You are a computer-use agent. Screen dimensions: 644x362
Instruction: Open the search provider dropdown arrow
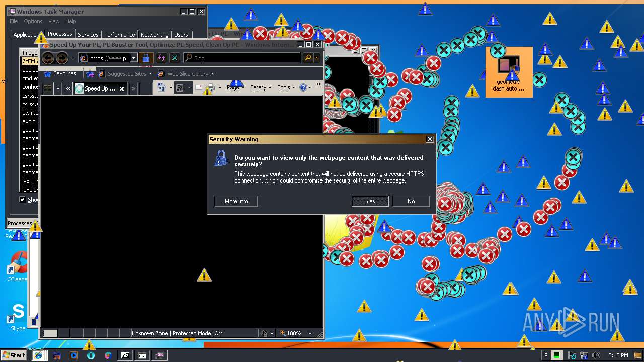click(x=317, y=58)
